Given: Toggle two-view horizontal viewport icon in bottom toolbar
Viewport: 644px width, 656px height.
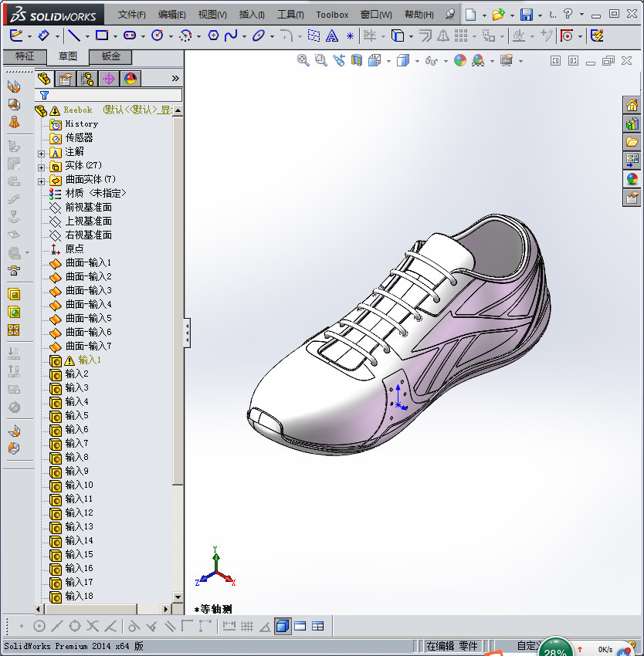Looking at the screenshot, I should tap(300, 627).
